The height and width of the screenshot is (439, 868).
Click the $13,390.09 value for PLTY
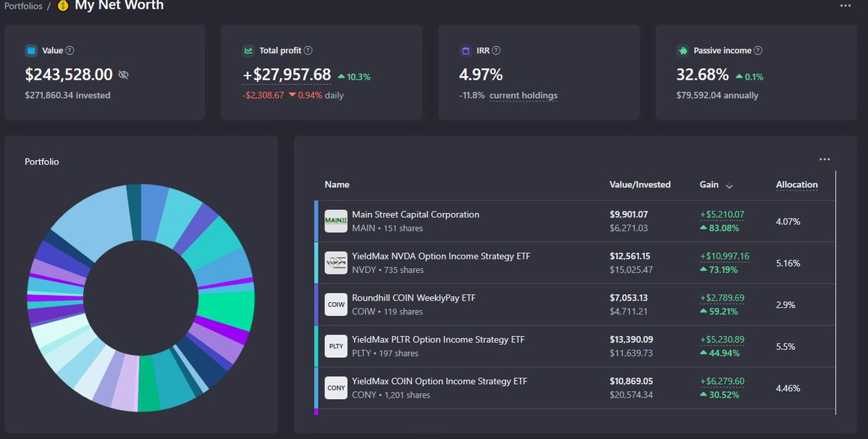tap(631, 339)
